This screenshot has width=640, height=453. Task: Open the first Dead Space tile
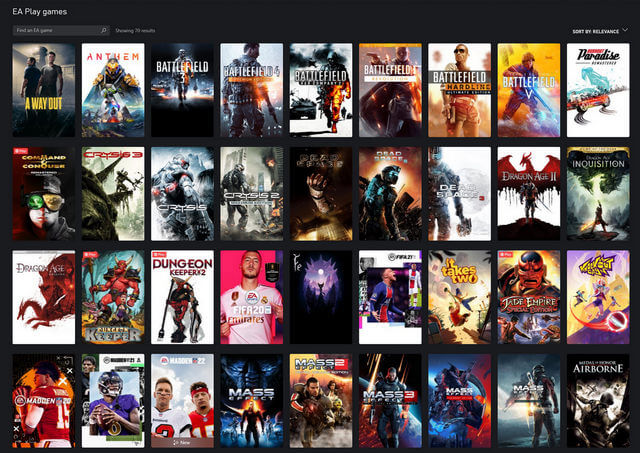(321, 194)
